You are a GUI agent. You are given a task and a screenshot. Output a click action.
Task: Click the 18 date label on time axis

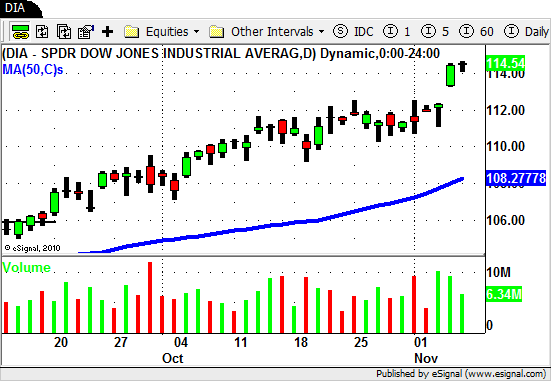(301, 342)
